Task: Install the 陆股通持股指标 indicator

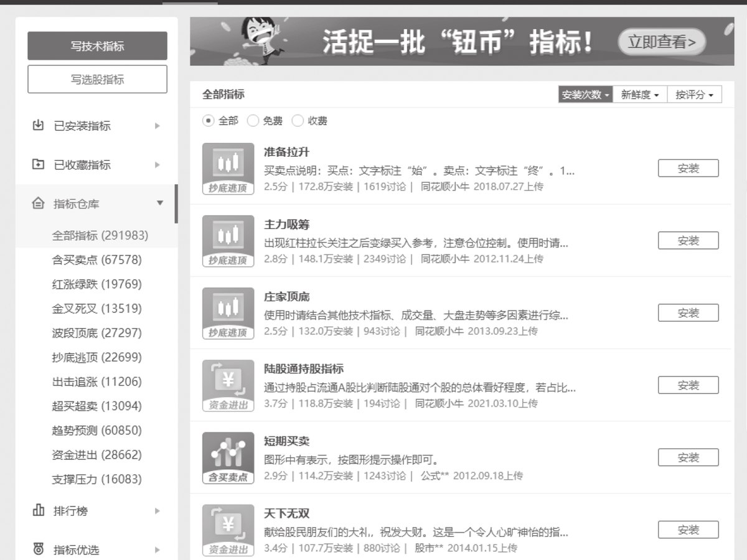Action: (688, 385)
